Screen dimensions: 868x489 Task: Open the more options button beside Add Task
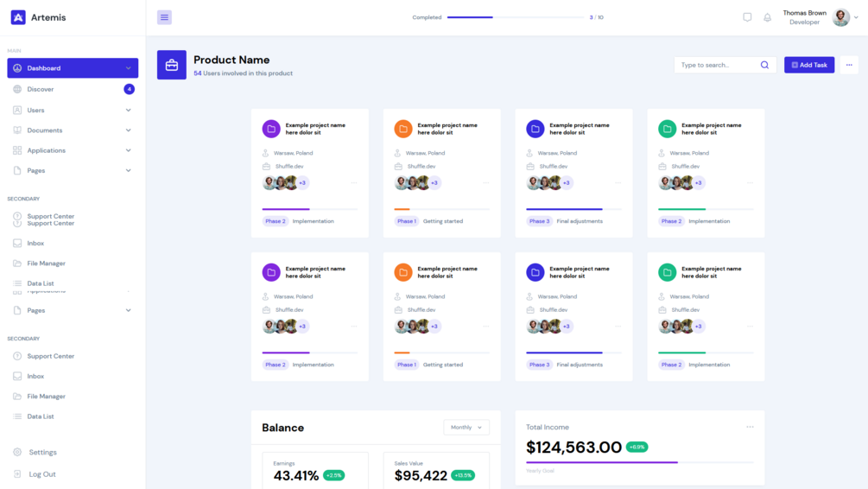(x=849, y=65)
